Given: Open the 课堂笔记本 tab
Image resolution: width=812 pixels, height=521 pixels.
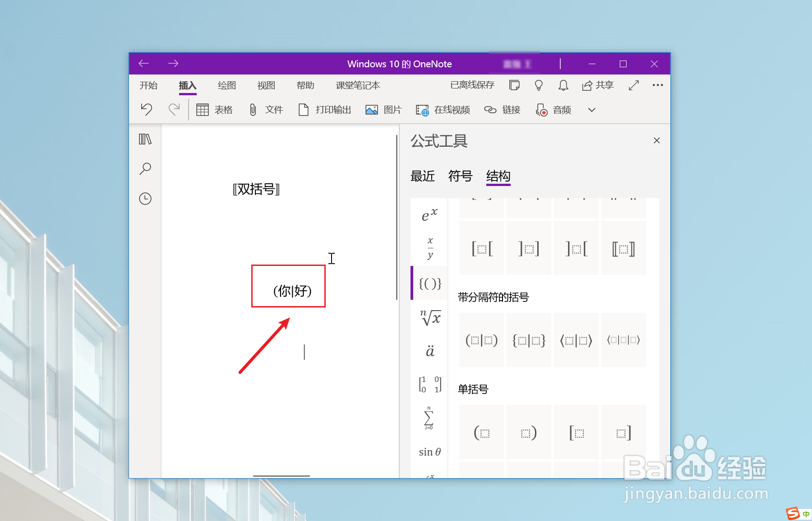Looking at the screenshot, I should [358, 85].
